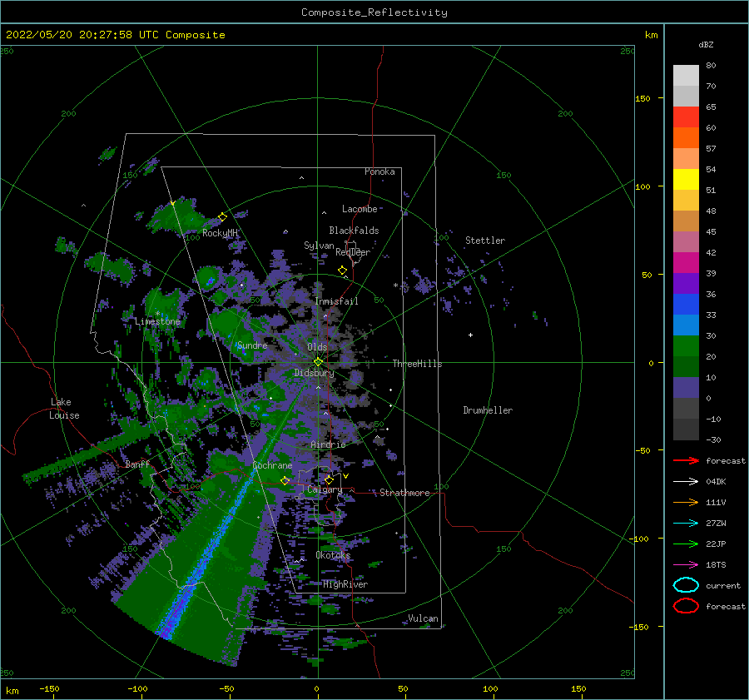Click the ThreeHills label

(417, 364)
